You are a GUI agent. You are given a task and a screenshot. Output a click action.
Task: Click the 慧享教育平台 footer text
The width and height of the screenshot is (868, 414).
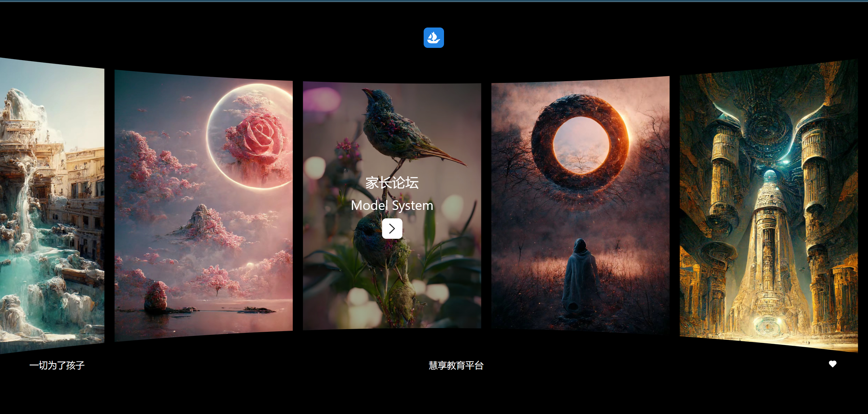456,365
